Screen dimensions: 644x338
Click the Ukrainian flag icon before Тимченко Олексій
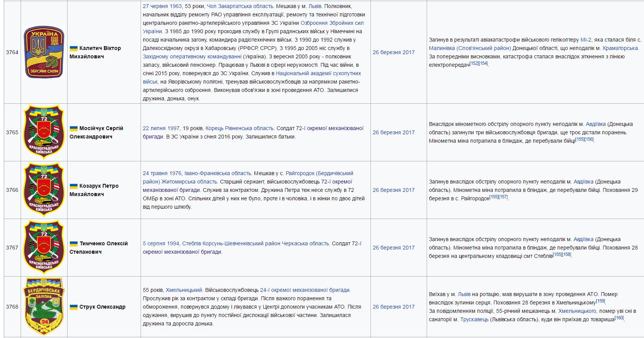pyautogui.click(x=73, y=244)
